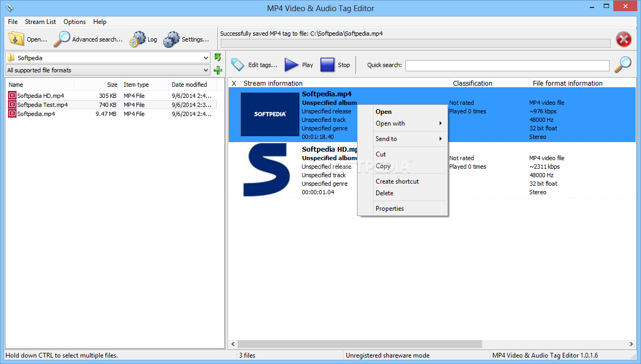Open the Stream List menu

point(40,22)
